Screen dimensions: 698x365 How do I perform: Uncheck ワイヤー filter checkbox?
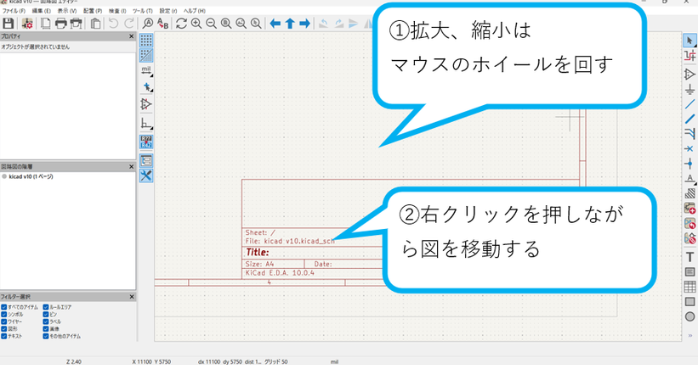(x=4, y=321)
